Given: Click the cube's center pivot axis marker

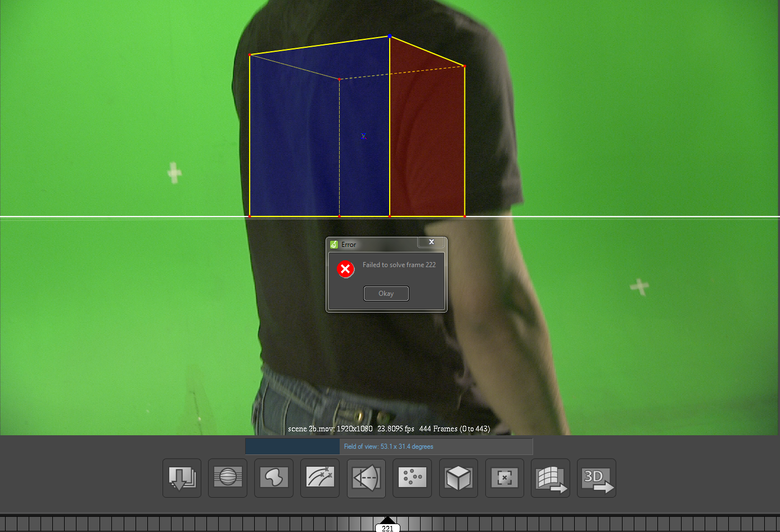Looking at the screenshot, I should click(363, 136).
